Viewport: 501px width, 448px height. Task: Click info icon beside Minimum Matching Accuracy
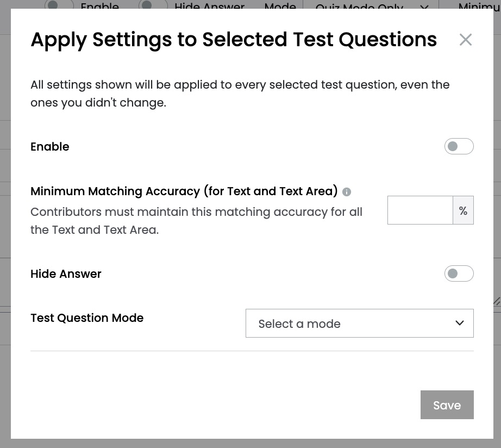[x=346, y=192]
